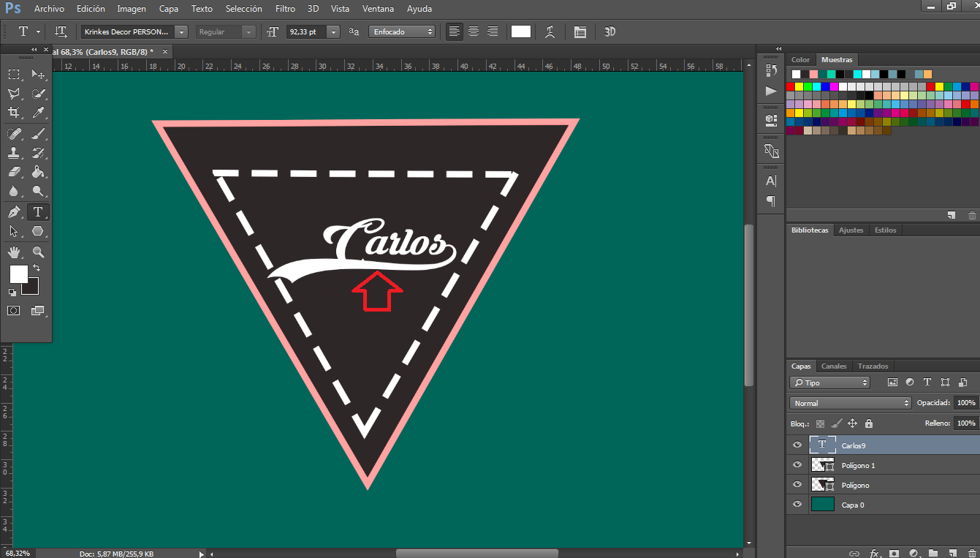Viewport: 980px width, 558px height.
Task: Select the Pen tool
Action: click(14, 212)
